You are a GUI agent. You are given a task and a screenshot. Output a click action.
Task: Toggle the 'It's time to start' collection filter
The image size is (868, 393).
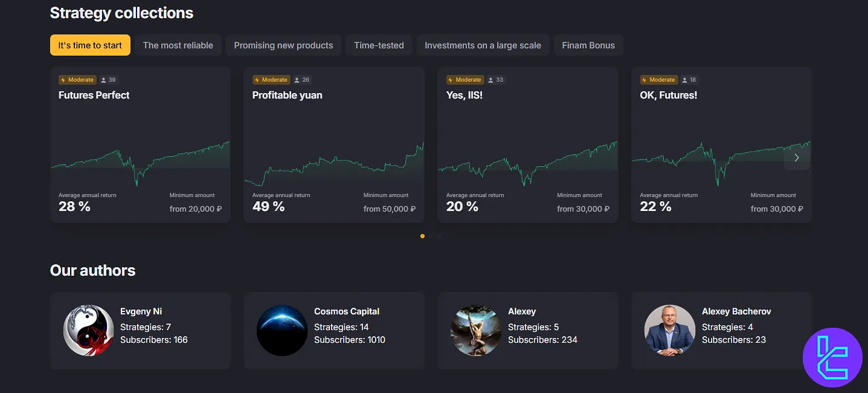click(x=90, y=45)
